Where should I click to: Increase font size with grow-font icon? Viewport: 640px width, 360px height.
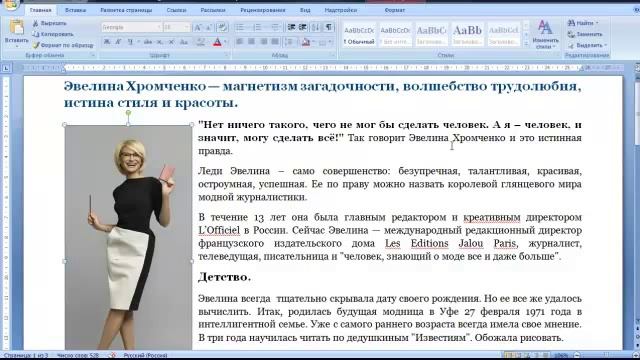(x=198, y=27)
